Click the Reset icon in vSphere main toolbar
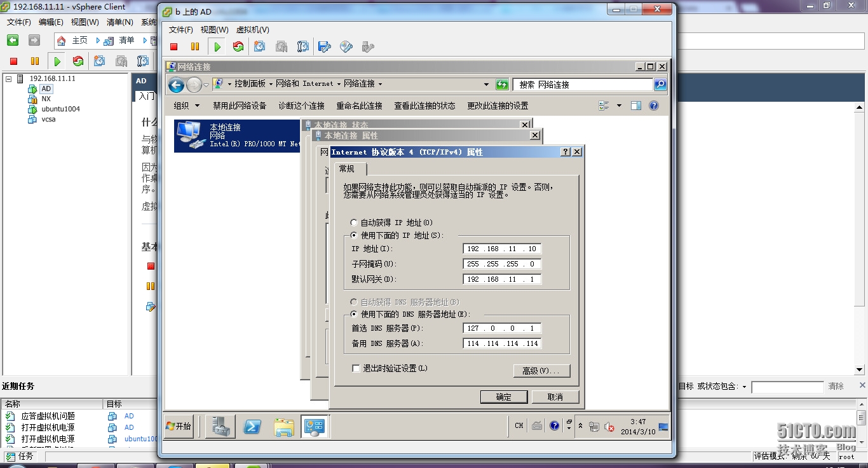Viewport: 868px width, 468px height. (x=78, y=61)
